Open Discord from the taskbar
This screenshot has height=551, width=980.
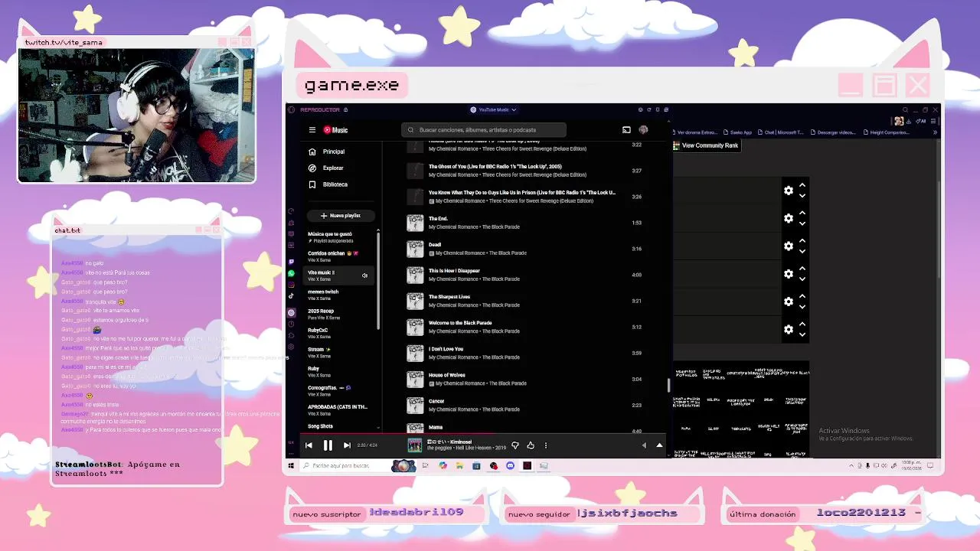pos(511,465)
